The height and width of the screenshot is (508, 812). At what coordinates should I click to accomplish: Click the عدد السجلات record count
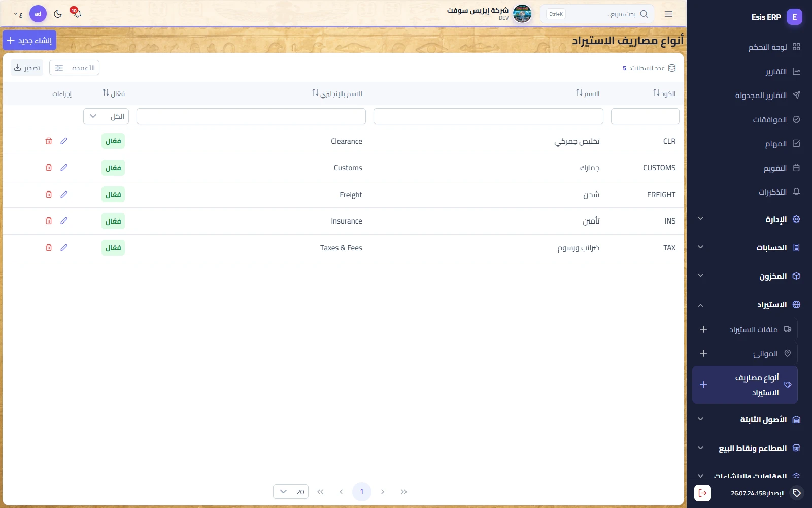click(x=649, y=68)
